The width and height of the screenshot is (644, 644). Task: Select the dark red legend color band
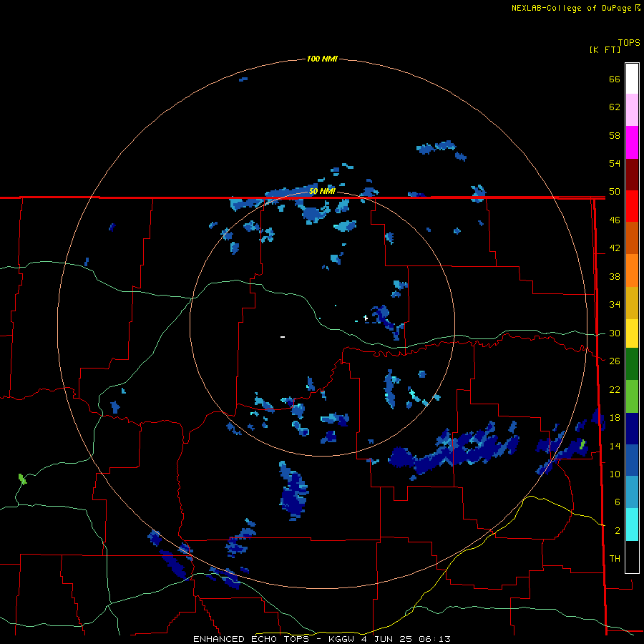(632, 175)
